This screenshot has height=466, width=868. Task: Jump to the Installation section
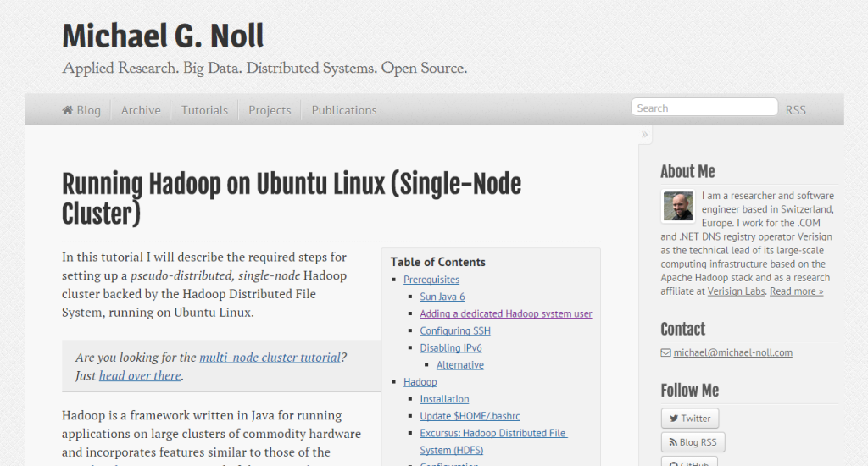click(444, 399)
